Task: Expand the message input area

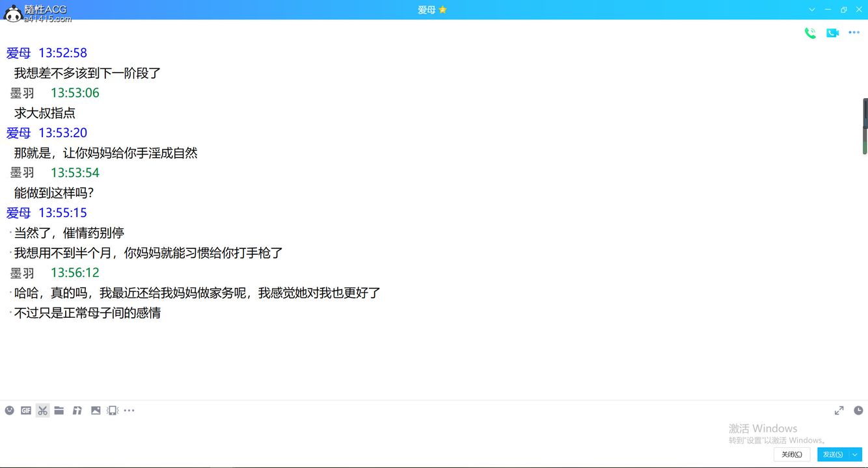Action: click(839, 410)
